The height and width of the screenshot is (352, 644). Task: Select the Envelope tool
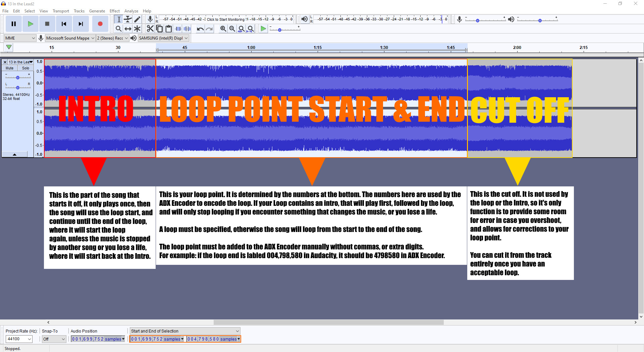tap(128, 19)
